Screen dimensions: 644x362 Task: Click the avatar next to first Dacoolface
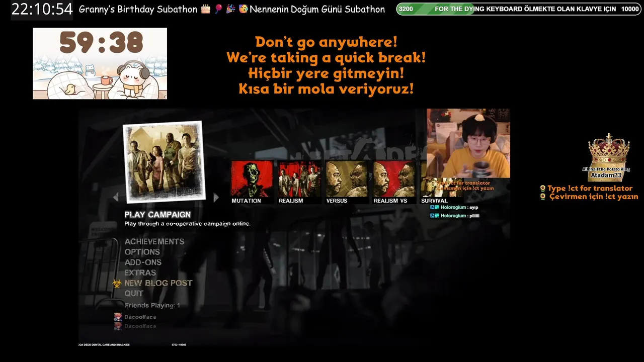pos(118,317)
